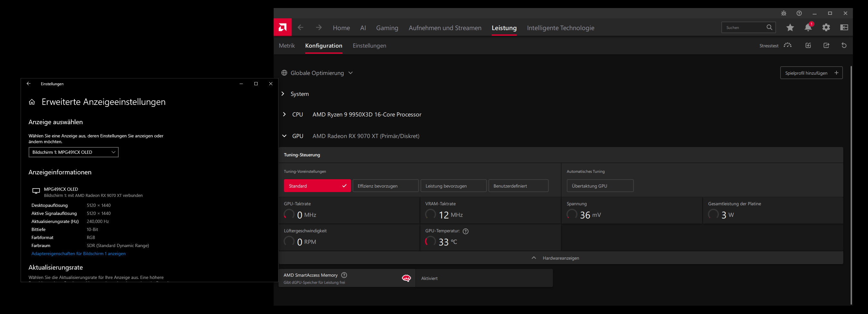Click the export profile icon

(x=826, y=45)
